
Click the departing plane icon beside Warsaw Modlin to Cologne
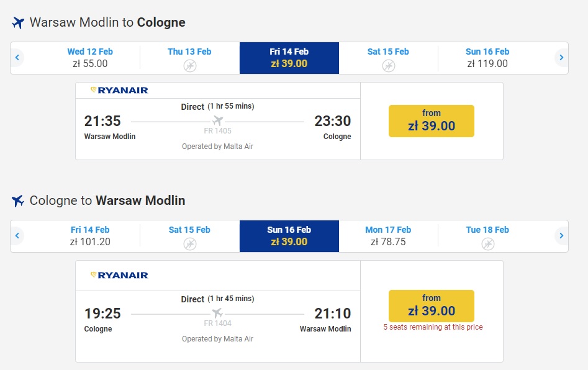(17, 22)
